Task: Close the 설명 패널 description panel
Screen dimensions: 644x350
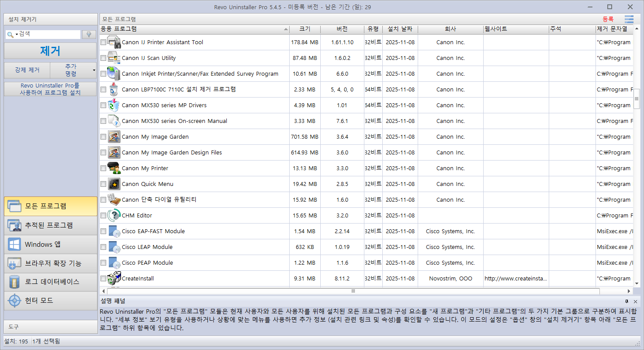Action: (635, 301)
